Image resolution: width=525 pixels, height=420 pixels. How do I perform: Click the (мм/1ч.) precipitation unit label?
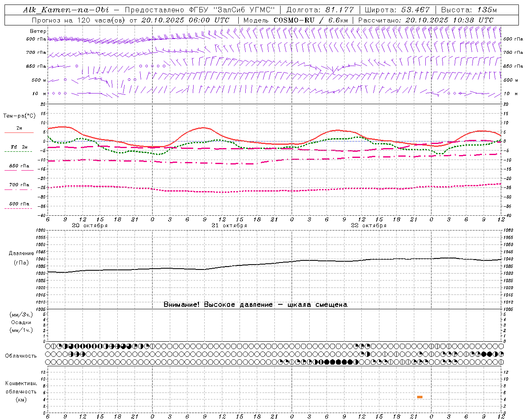coord(21,330)
